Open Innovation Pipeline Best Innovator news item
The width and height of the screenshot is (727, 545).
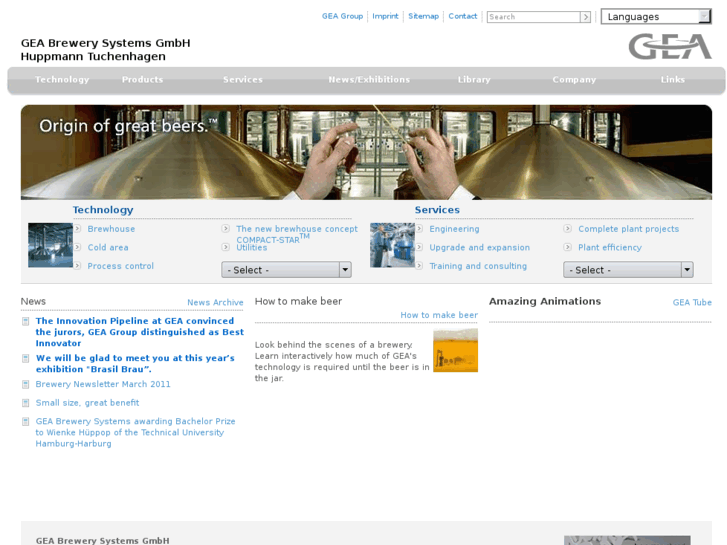point(140,332)
